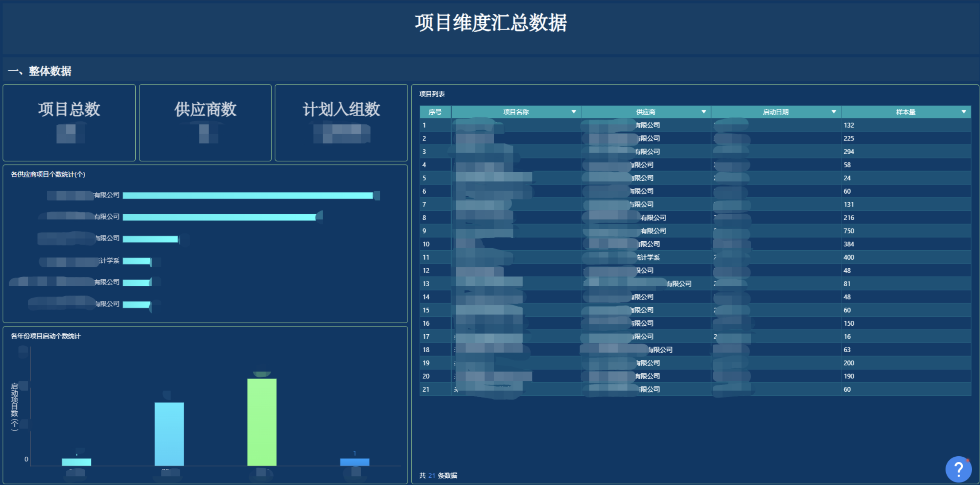Viewport: 980px width, 485px height.
Task: Select the 供应商数 summary card
Action: 205,122
